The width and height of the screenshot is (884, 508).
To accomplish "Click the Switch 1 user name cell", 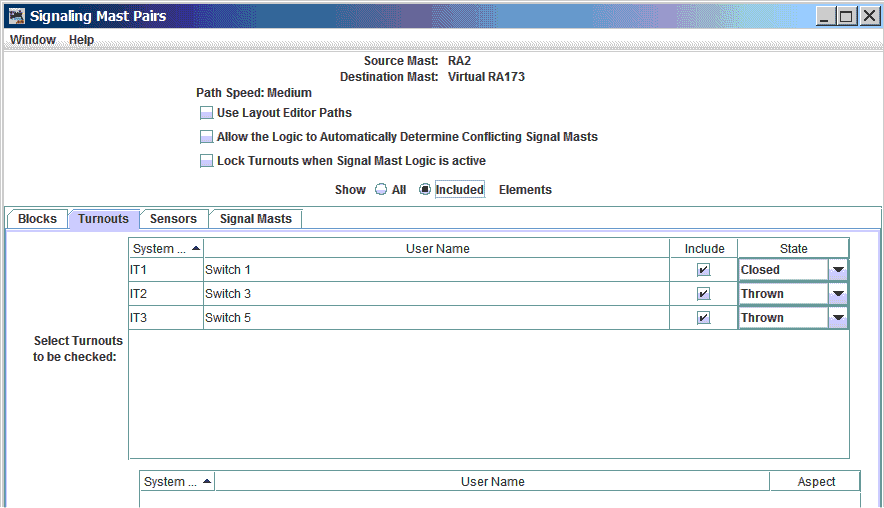I will pos(436,270).
